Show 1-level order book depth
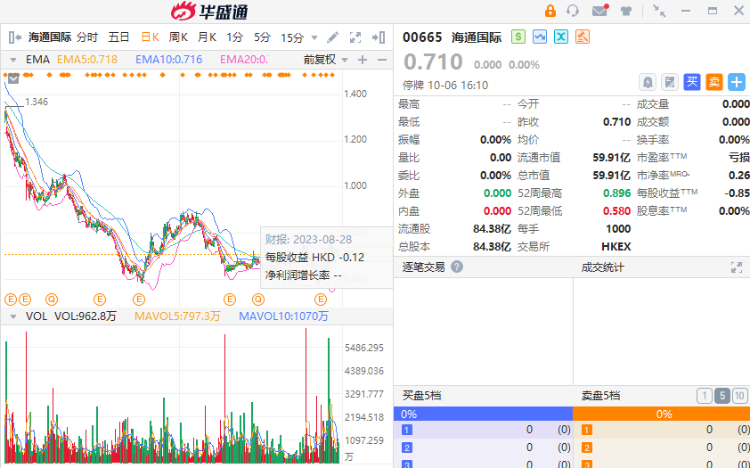This screenshot has width=750, height=468. 704,396
